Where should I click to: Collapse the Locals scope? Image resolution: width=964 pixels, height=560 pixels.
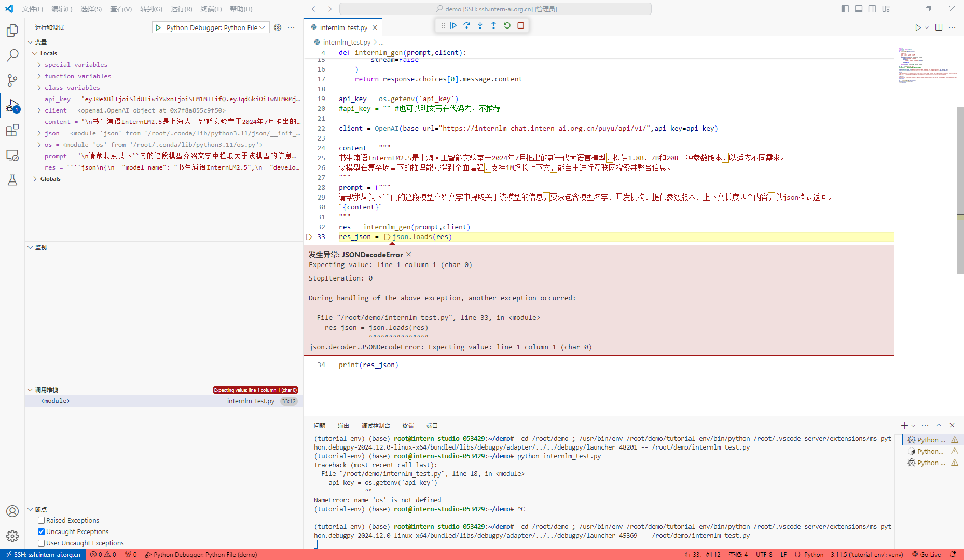(35, 53)
